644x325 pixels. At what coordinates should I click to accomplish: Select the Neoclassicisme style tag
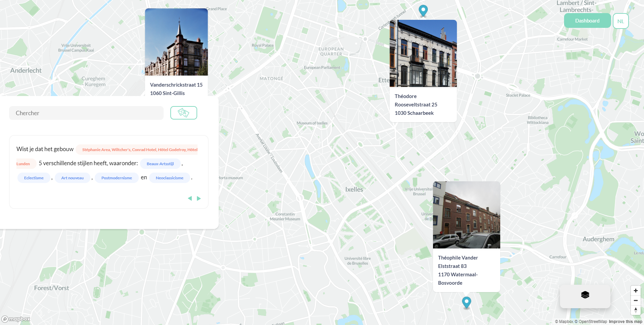point(170,178)
